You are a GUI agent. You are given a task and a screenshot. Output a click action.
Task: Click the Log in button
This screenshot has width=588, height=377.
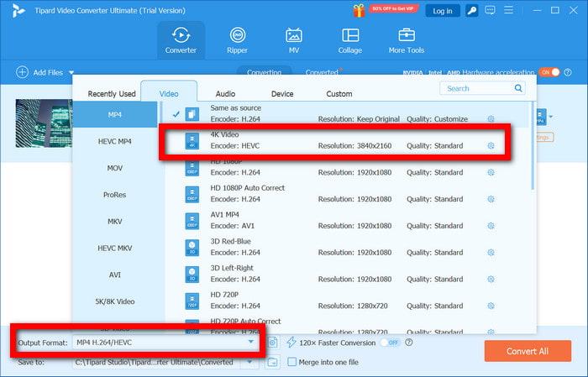click(x=441, y=11)
